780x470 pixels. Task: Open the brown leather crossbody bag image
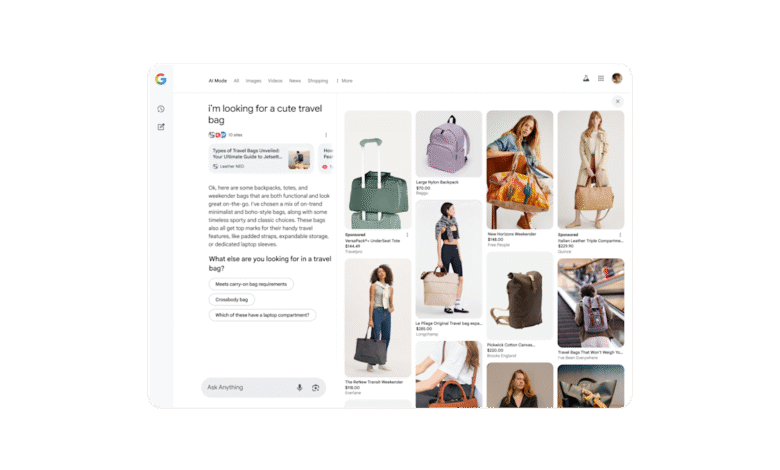[449, 374]
